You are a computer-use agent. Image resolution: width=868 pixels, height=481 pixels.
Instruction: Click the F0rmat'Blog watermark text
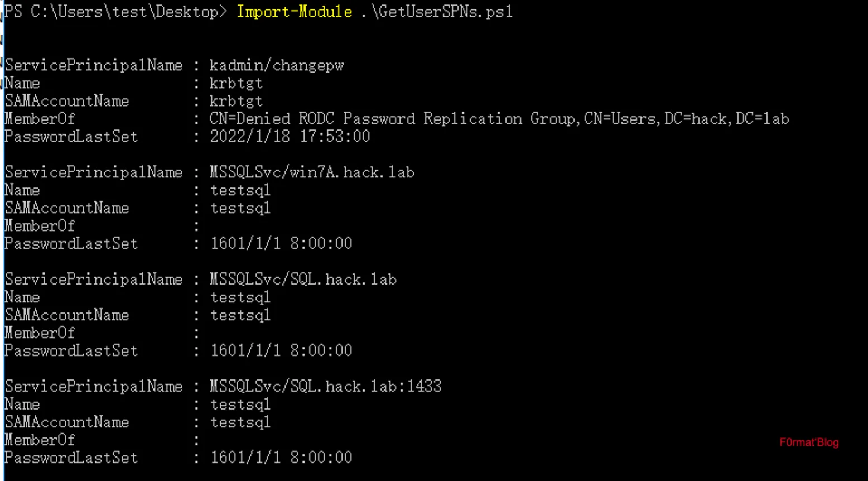[x=809, y=442]
